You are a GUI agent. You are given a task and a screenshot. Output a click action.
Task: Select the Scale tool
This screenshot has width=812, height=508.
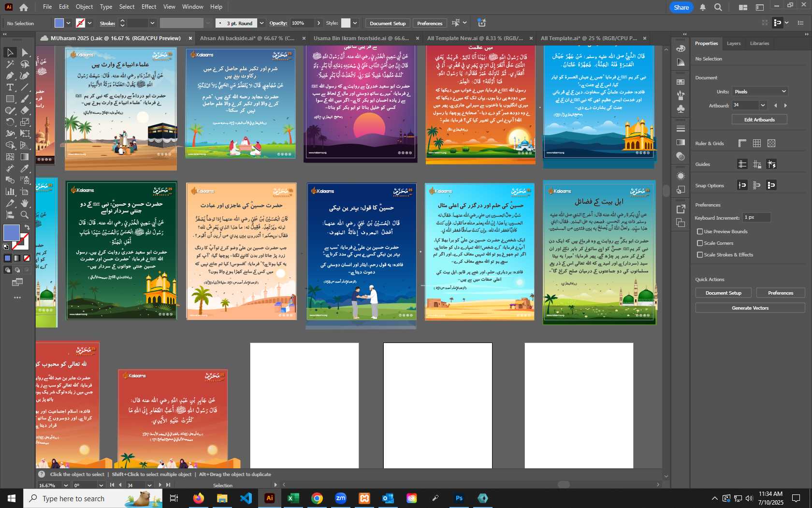point(25,122)
